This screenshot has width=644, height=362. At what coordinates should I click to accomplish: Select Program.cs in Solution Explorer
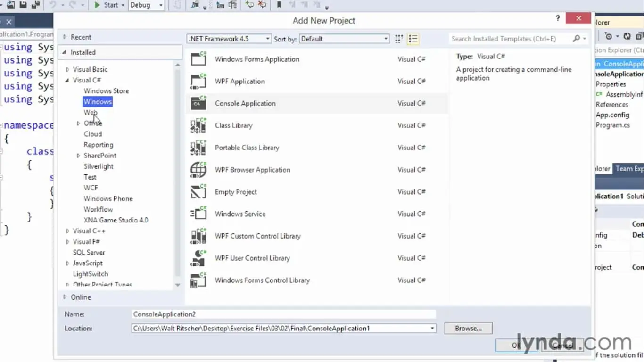pos(613,125)
